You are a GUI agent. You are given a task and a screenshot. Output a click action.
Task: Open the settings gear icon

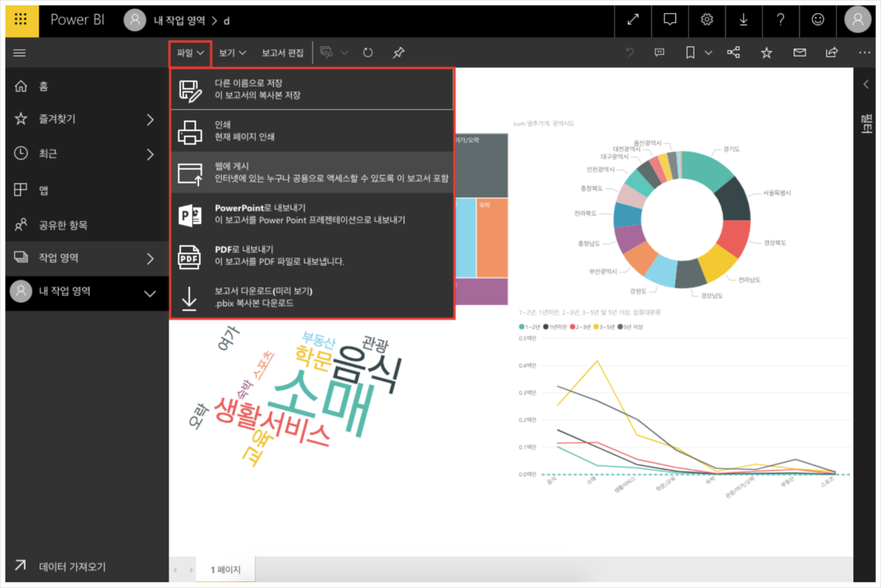[x=707, y=21]
